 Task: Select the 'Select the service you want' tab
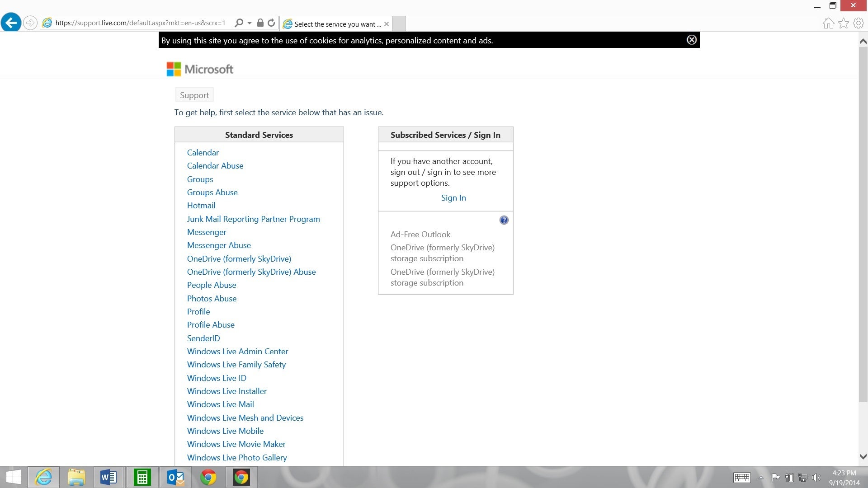coord(336,24)
